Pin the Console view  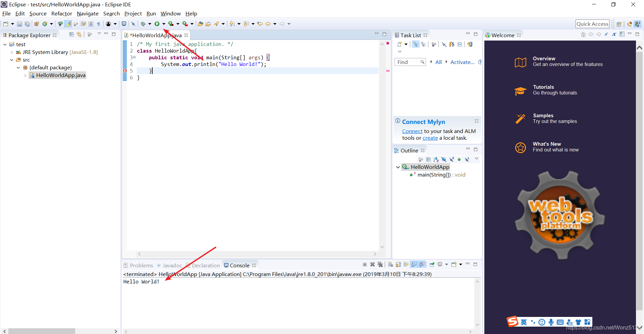[x=432, y=265]
